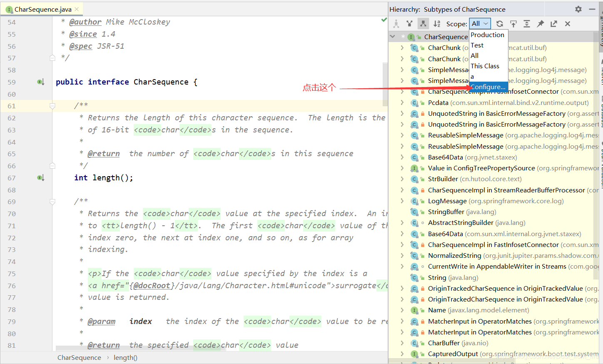The image size is (603, 364).
Task: Expand the CharBuffer node
Action: 402,343
